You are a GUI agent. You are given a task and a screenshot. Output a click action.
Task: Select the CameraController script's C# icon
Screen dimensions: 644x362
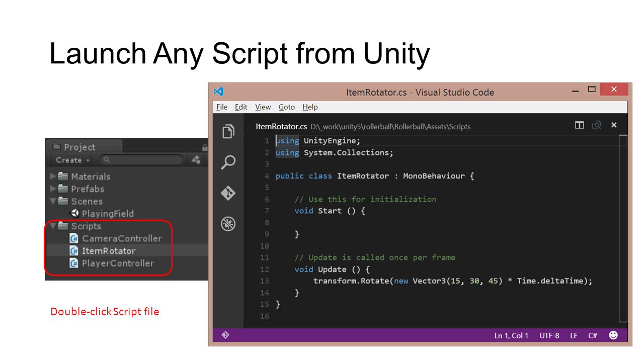(x=74, y=238)
